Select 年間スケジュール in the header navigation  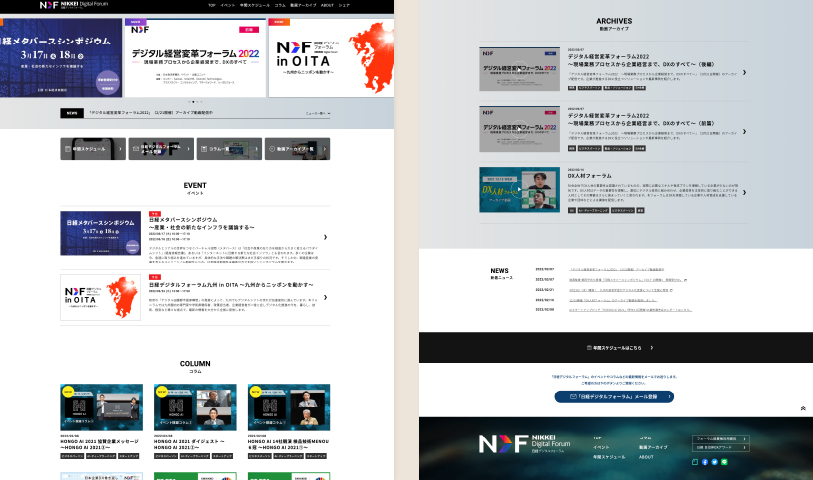pyautogui.click(x=255, y=5)
